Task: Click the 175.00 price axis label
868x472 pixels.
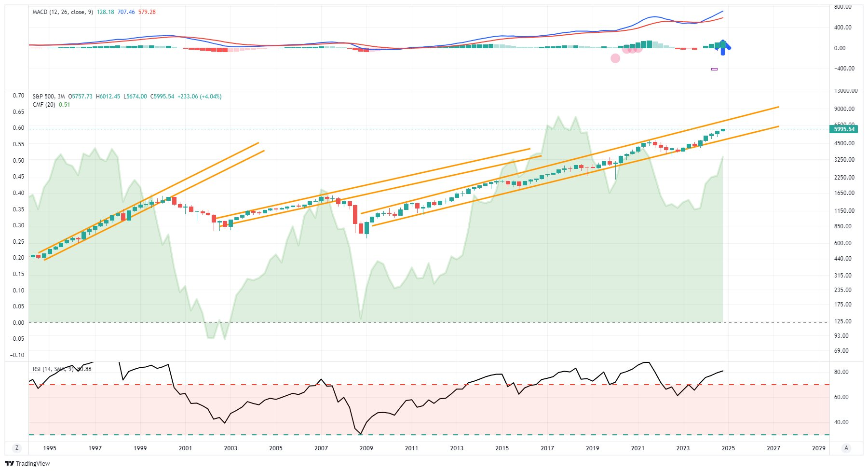Action: coord(843,305)
